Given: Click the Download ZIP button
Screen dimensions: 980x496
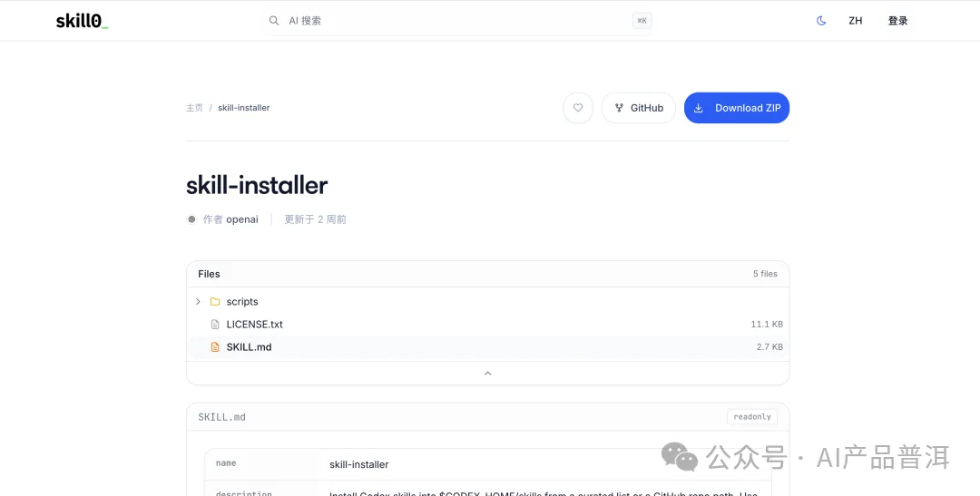Looking at the screenshot, I should coord(737,108).
